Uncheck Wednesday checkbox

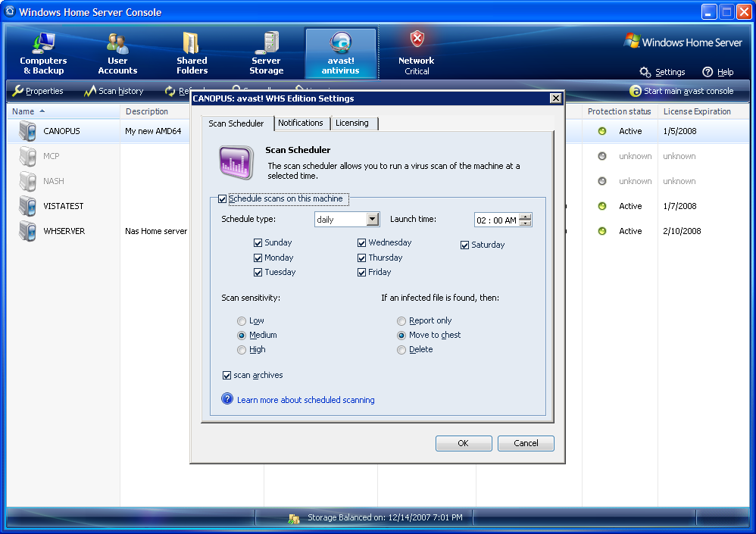[361, 243]
